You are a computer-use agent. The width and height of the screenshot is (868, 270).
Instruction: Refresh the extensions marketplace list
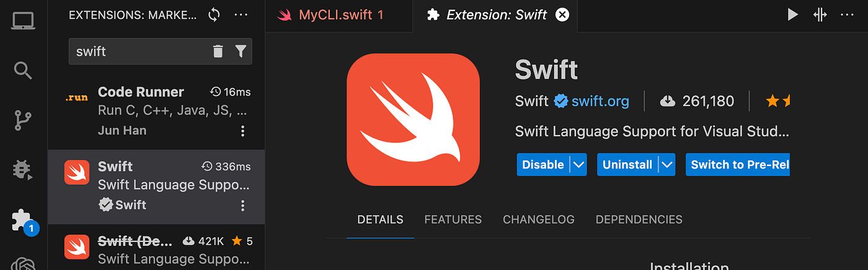click(x=214, y=15)
